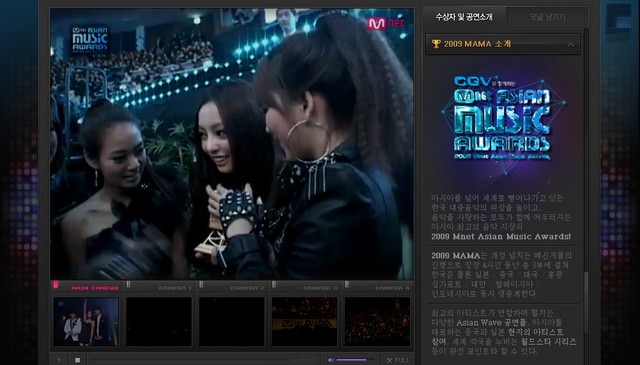
Task: Click the play button in the player bar
Action: 59,360
